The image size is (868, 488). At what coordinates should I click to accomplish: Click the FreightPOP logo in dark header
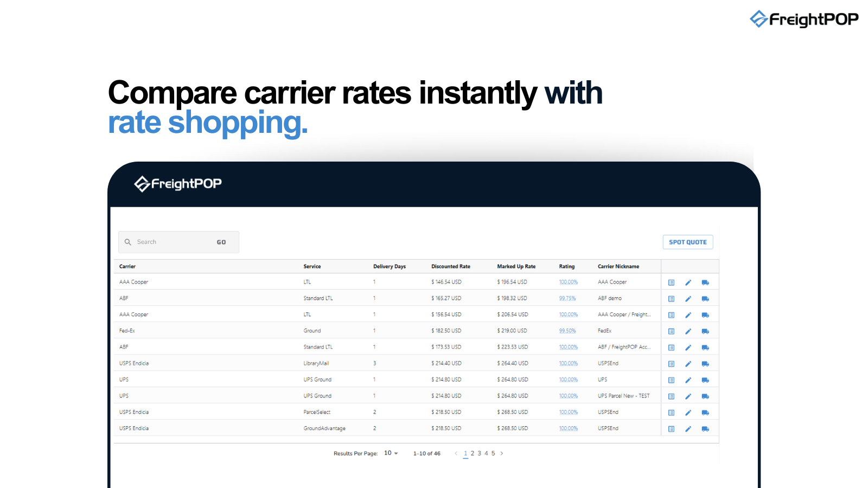[x=178, y=184]
